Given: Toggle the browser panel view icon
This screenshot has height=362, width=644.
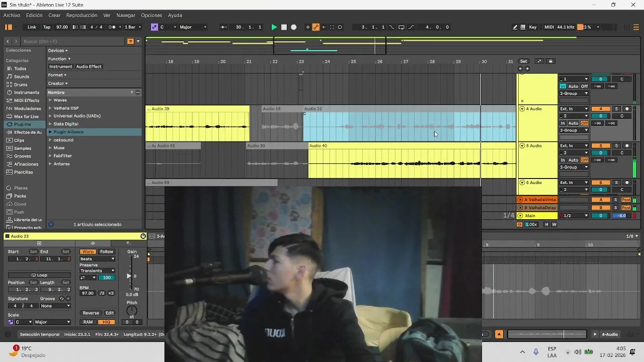Looking at the screenshot, I should point(8,27).
